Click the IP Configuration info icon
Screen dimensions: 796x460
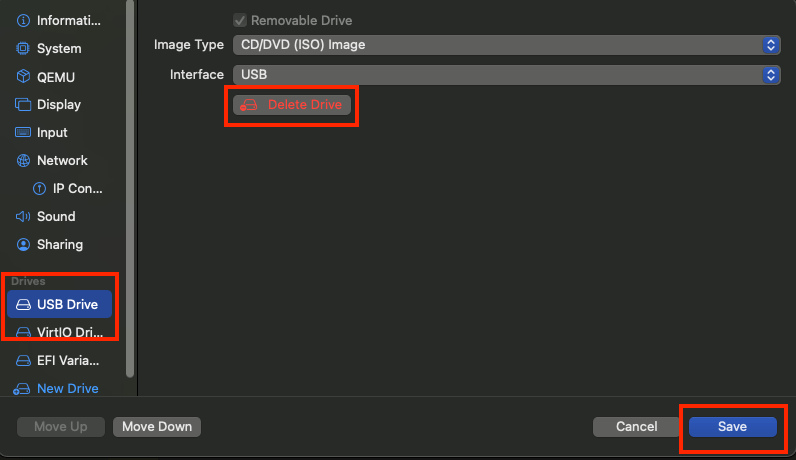click(39, 188)
